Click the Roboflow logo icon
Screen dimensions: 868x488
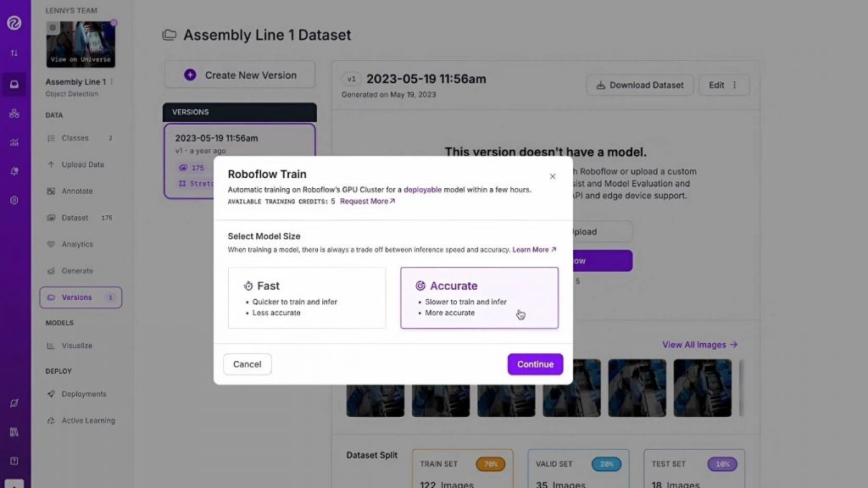coord(14,23)
